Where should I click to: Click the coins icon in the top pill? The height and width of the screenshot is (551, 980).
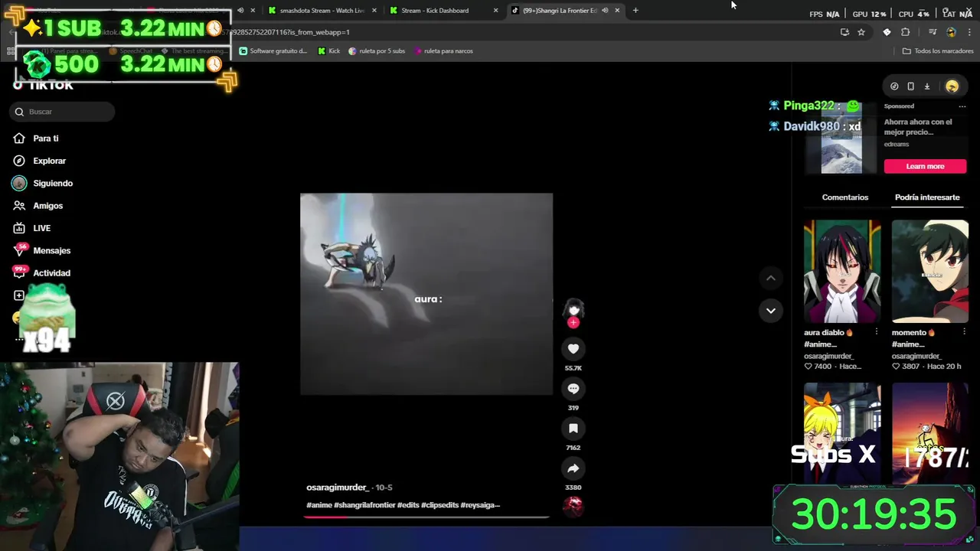894,86
